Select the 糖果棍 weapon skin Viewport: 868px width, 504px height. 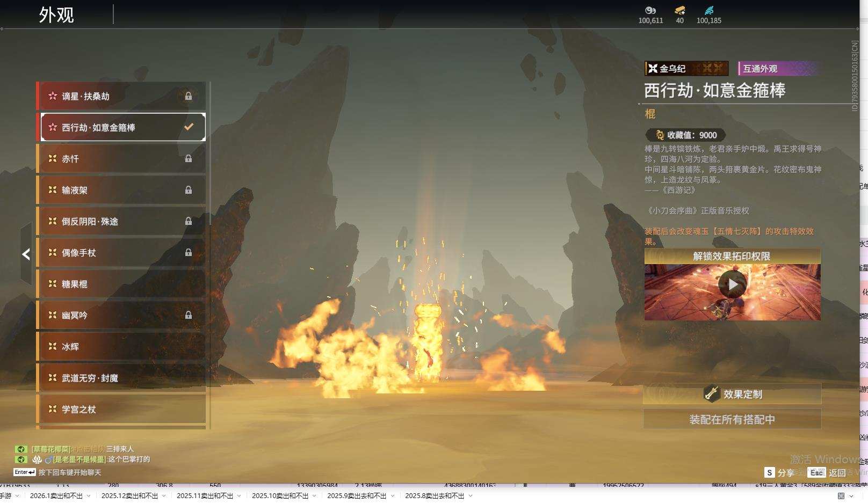[x=121, y=284]
